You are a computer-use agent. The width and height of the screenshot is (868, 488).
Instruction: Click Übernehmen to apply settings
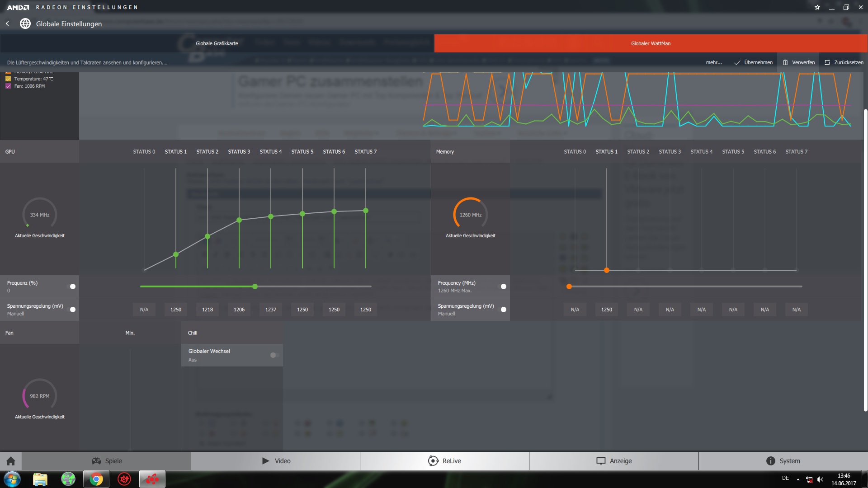click(x=753, y=62)
